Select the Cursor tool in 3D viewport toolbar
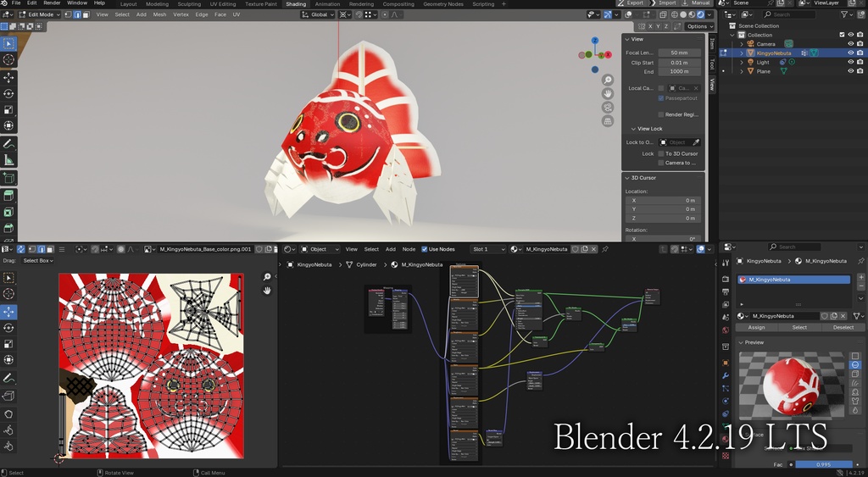This screenshot has height=477, width=868. (x=8, y=59)
